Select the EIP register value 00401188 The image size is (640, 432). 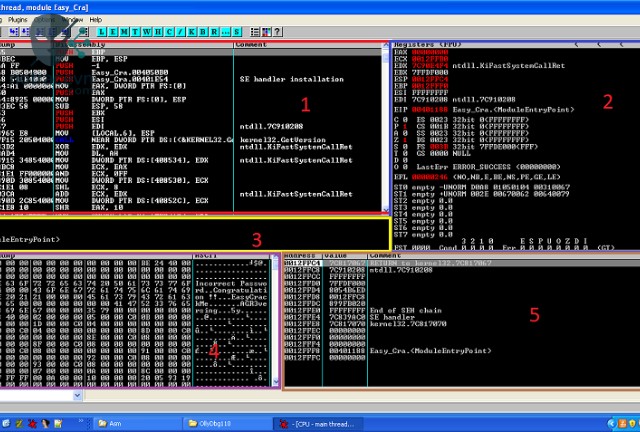430,109
